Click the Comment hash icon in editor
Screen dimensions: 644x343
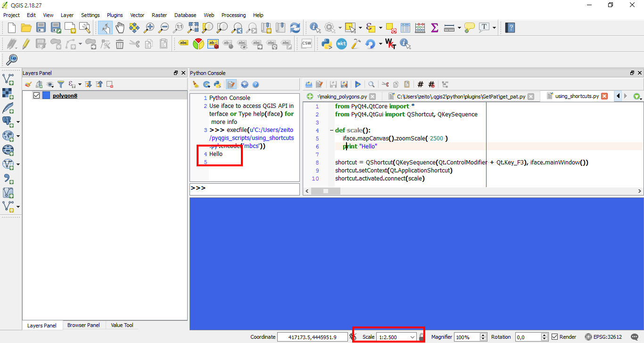pyautogui.click(x=421, y=84)
